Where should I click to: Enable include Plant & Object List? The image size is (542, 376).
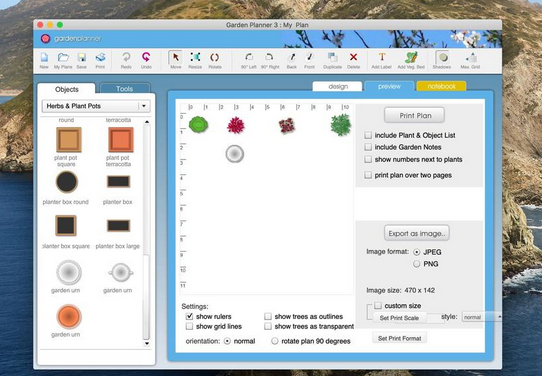pos(368,135)
